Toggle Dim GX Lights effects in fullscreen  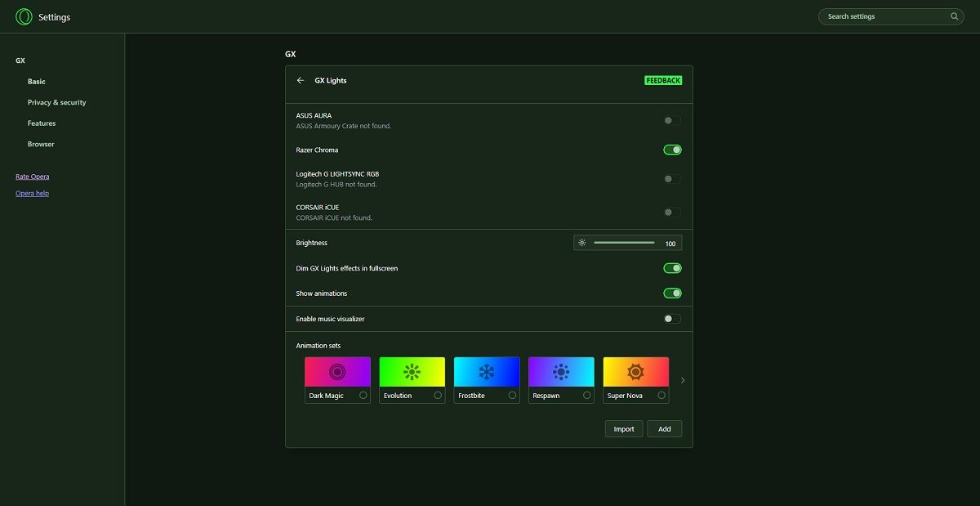click(x=671, y=267)
